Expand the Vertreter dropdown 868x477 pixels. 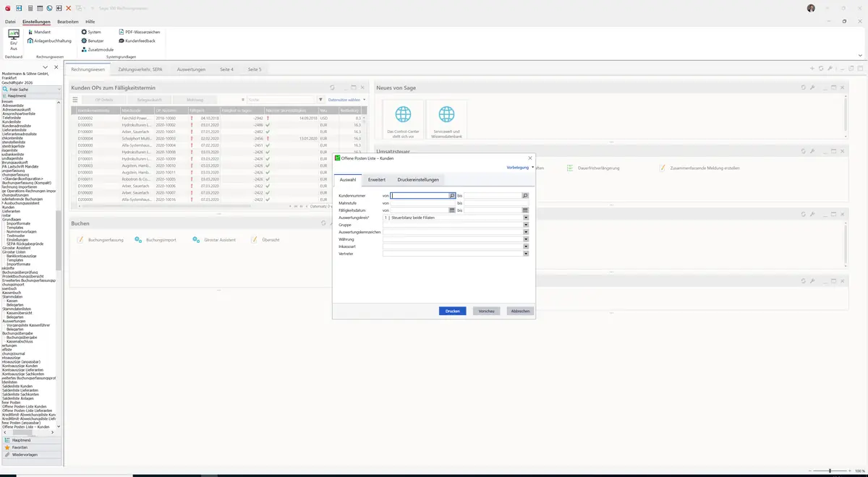pos(526,254)
